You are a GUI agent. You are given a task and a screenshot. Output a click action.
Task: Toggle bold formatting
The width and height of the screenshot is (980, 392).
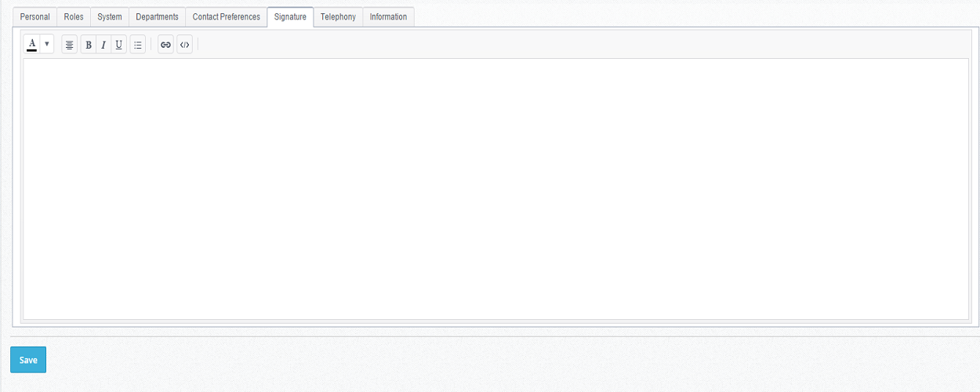[x=89, y=45]
